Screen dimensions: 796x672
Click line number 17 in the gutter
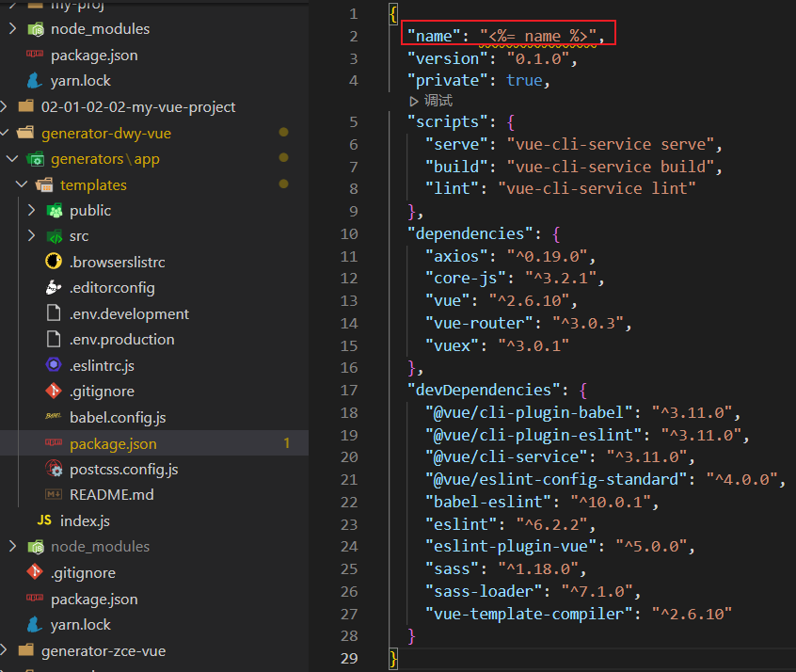[351, 390]
